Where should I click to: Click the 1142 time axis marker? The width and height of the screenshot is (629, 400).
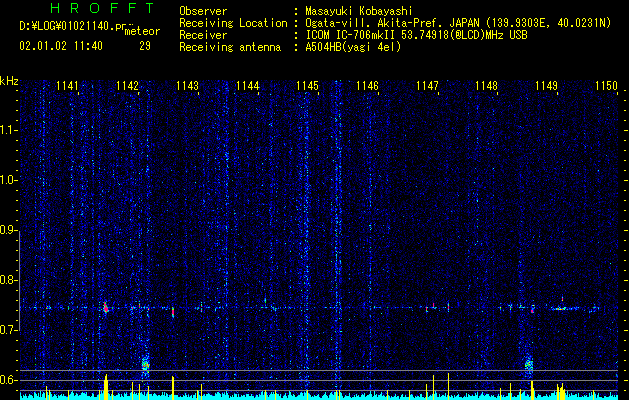point(127,85)
